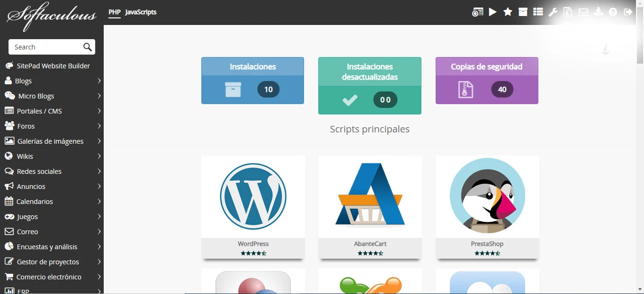Click the outdated count badge 00

tap(385, 100)
